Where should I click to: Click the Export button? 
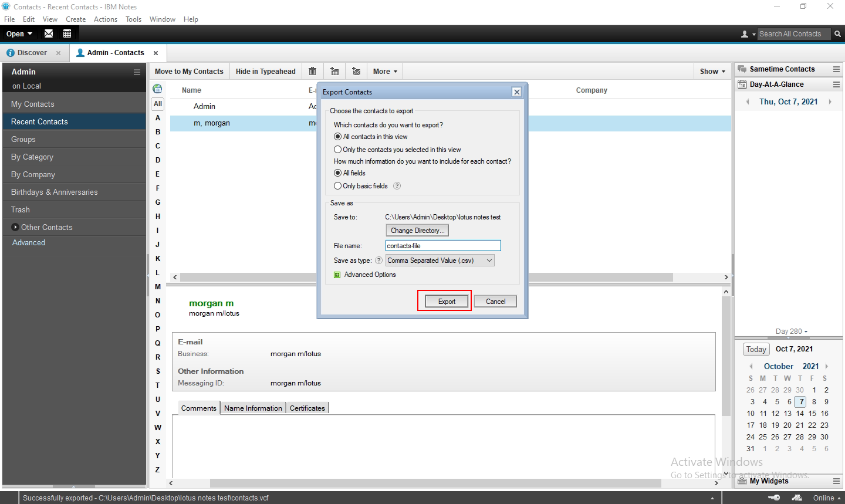(447, 301)
